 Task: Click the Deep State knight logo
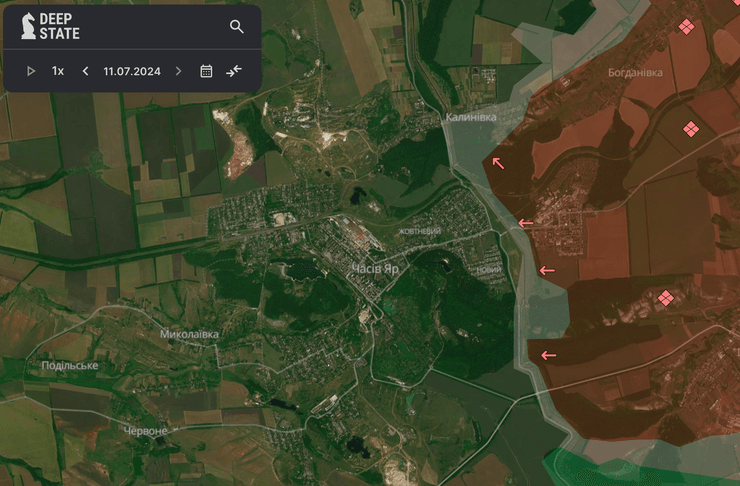point(25,27)
